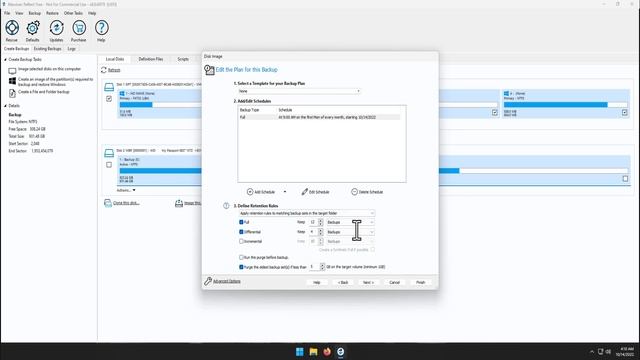The height and width of the screenshot is (360, 640).
Task: Open the Advanced Options link
Action: click(227, 281)
